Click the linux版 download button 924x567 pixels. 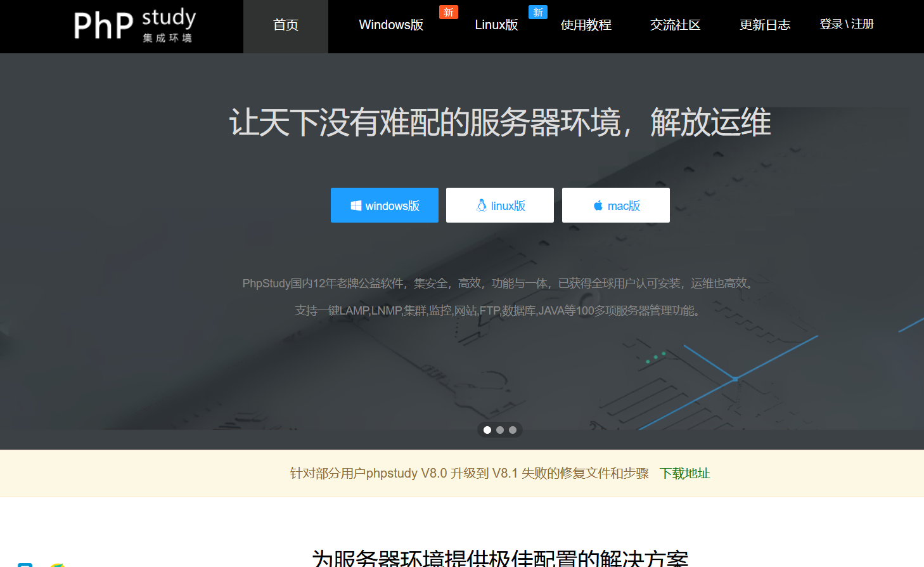tap(500, 205)
